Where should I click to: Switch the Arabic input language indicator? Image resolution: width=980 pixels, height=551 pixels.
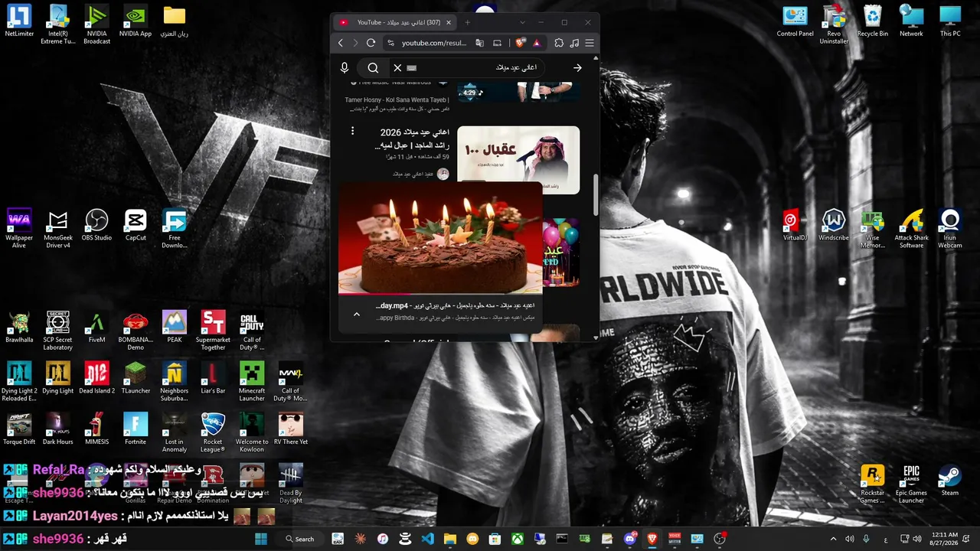pyautogui.click(x=886, y=539)
